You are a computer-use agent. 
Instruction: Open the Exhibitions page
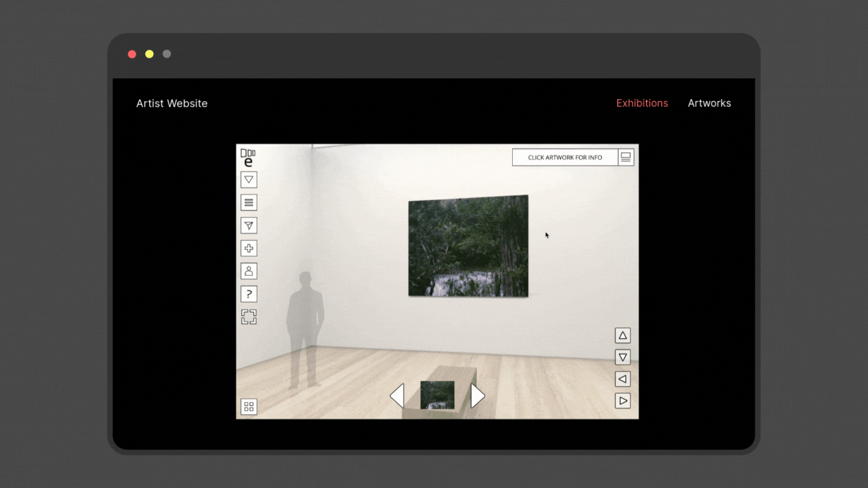[642, 103]
